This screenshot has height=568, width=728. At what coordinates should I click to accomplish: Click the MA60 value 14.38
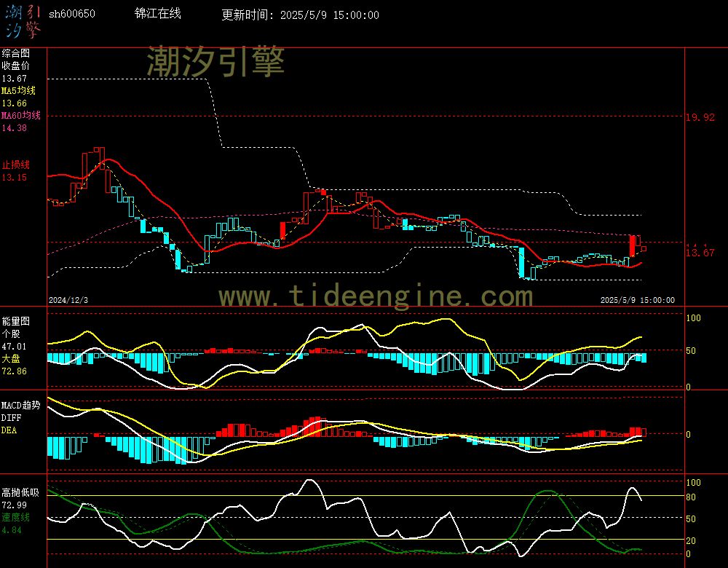tap(15, 127)
